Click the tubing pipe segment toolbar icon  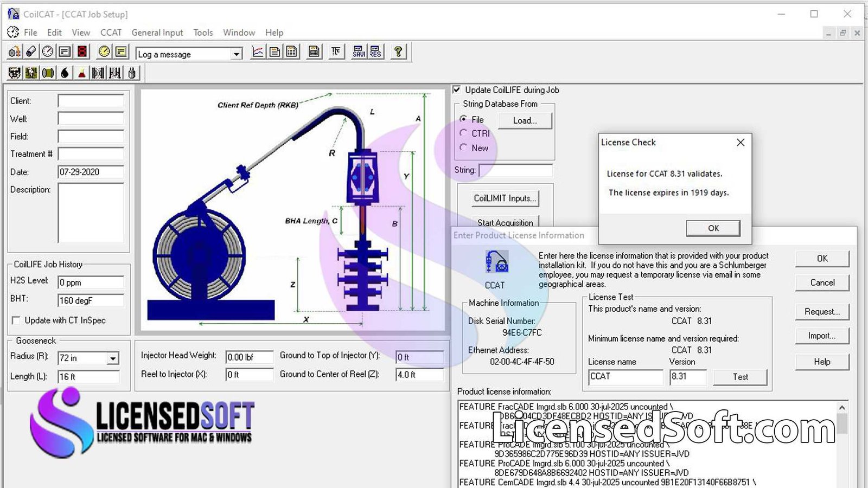coord(31,52)
